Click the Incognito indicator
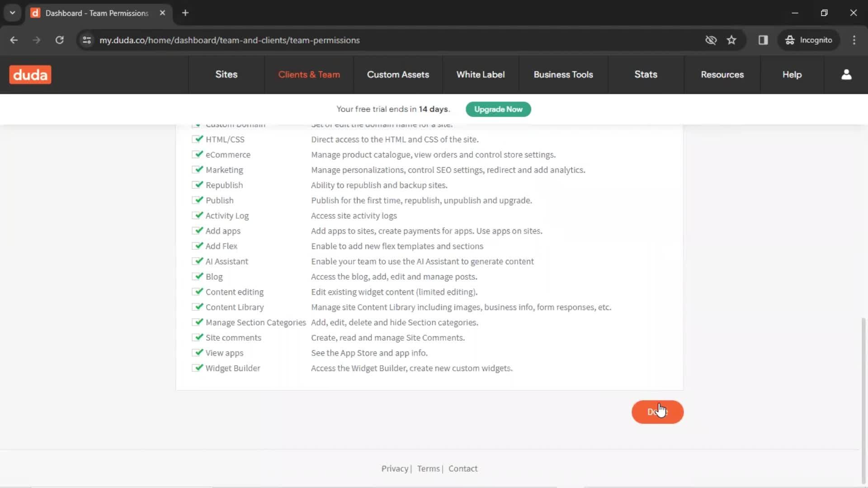Screen dimensions: 868x488 click(x=808, y=40)
